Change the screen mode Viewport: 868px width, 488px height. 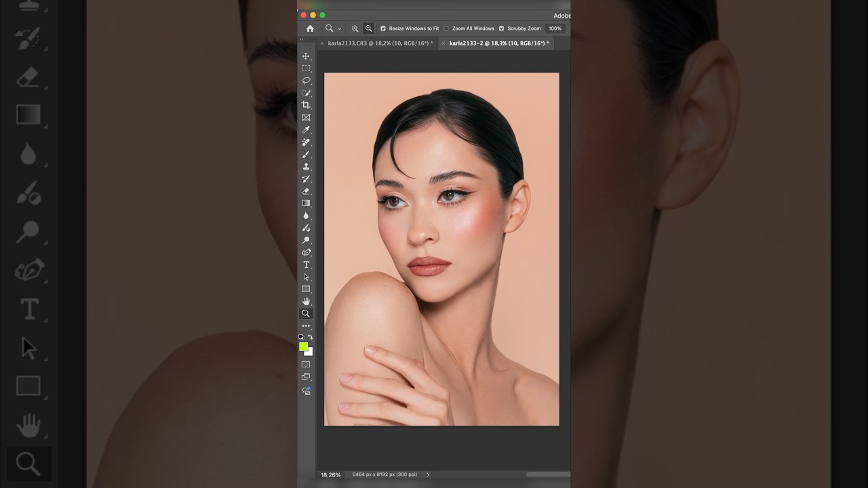tap(306, 377)
